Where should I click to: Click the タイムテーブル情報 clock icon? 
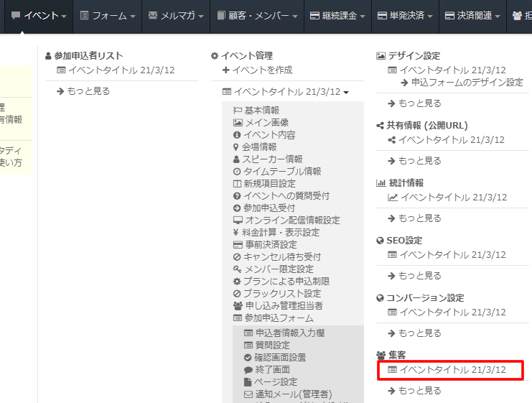tap(237, 172)
